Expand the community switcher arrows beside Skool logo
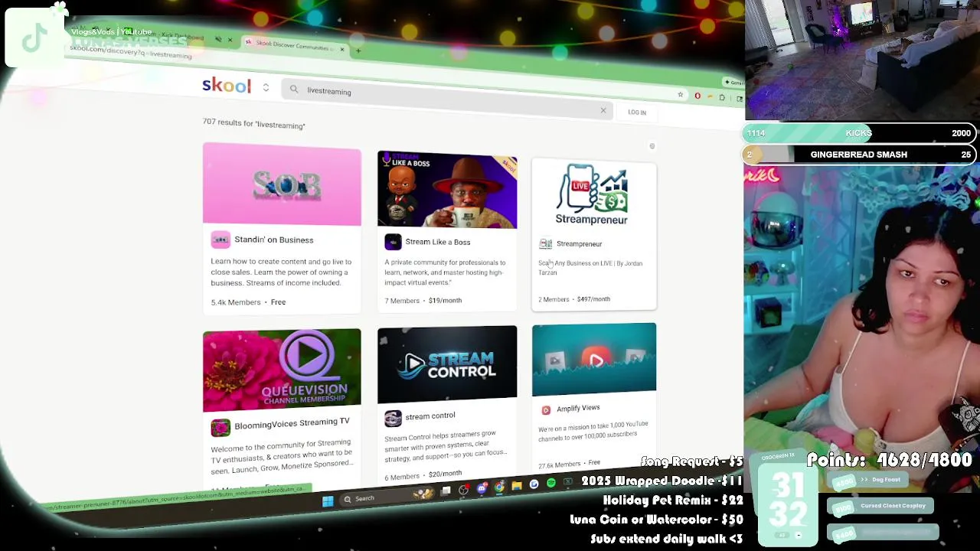The width and height of the screenshot is (980, 551). click(266, 87)
